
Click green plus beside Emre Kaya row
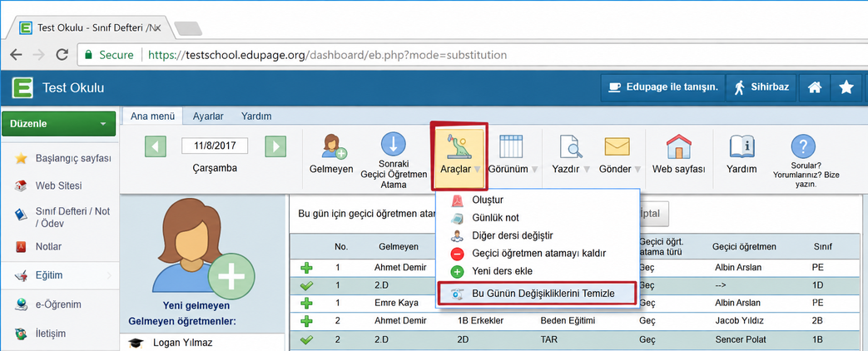tap(306, 303)
